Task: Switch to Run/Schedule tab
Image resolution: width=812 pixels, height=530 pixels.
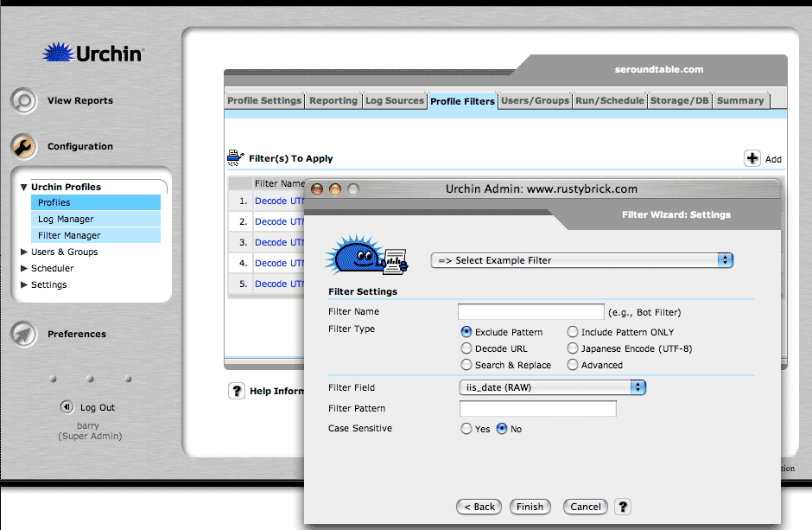Action: tap(610, 100)
